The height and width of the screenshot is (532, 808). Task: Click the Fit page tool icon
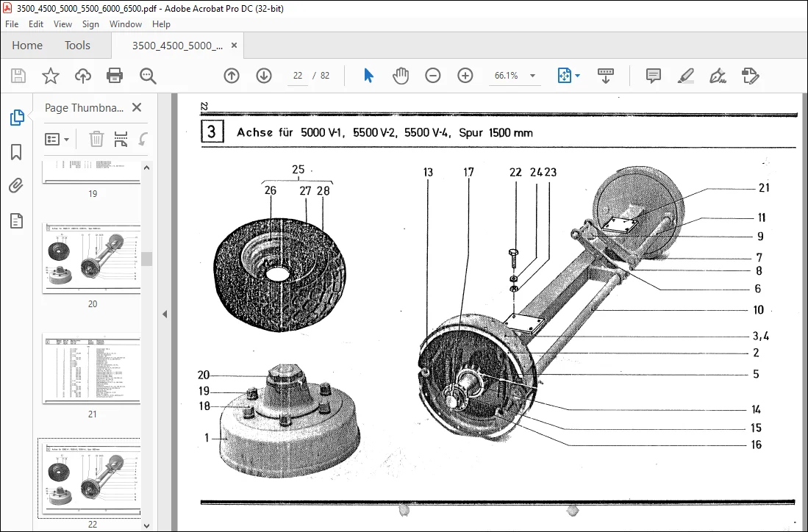pyautogui.click(x=564, y=76)
